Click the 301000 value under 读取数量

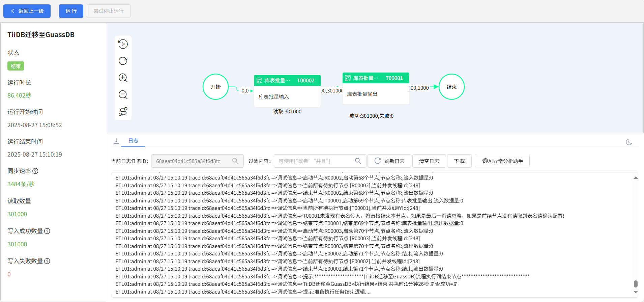pos(17,214)
